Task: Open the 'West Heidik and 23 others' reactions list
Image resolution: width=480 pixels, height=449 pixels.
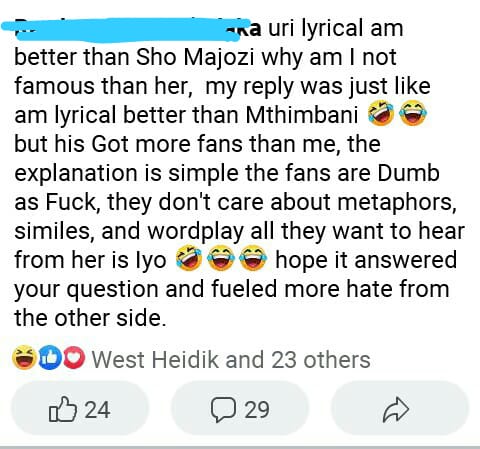Action: point(231,359)
